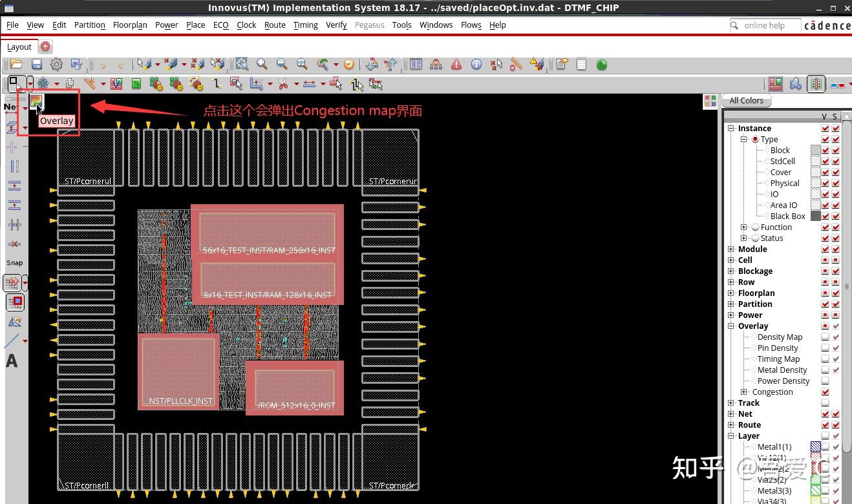Toggle the Congestion overlay visibility checkbox
852x504 pixels.
(x=825, y=392)
